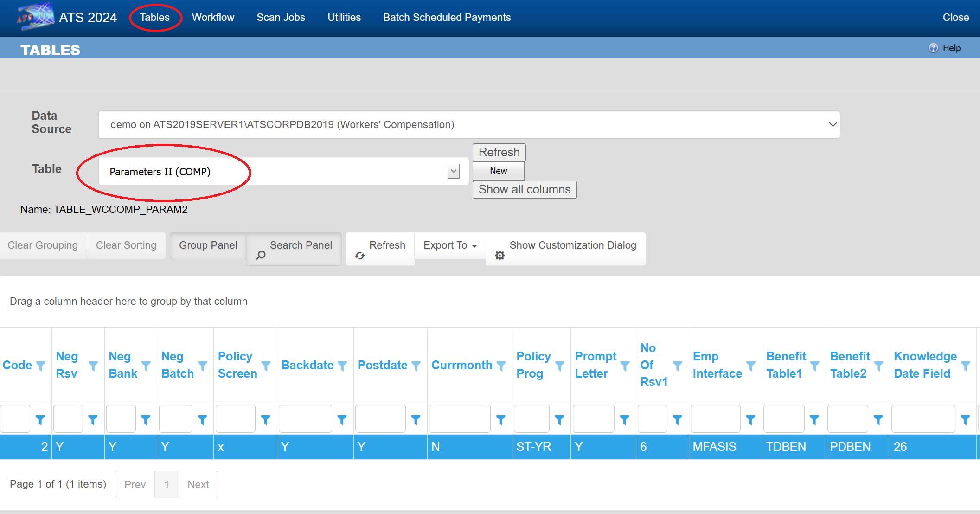
Task: Open the Workflow menu
Action: point(213,18)
